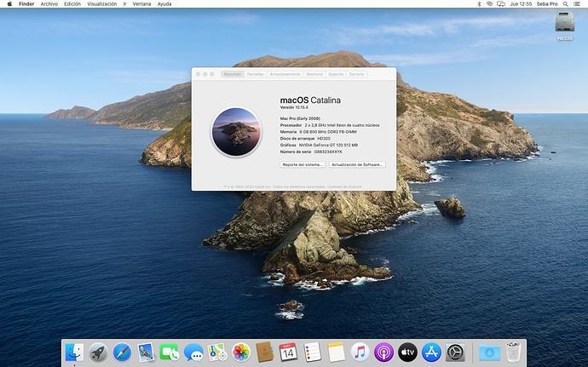
Task: Click NVIDIA GeForce GT 120 graphics text
Action: pyautogui.click(x=328, y=145)
